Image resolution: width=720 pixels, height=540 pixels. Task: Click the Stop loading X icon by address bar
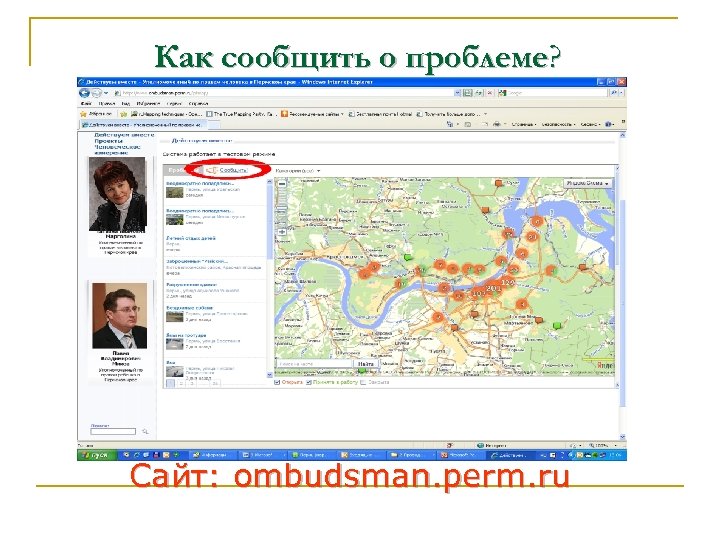tap(489, 93)
